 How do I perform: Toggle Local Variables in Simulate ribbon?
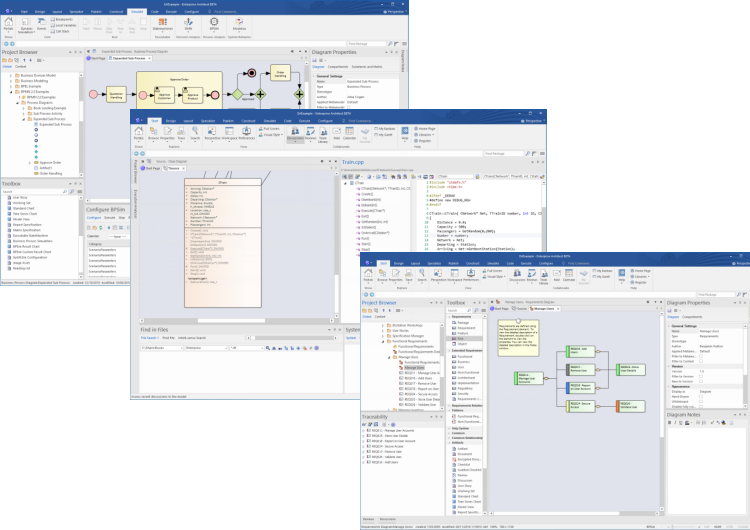click(x=64, y=25)
